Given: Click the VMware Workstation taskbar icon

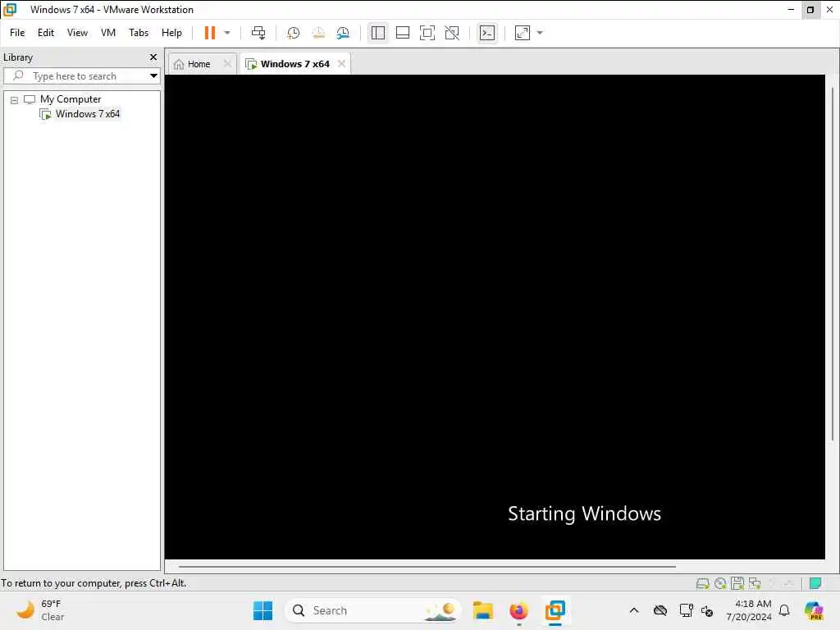Looking at the screenshot, I should [x=555, y=610].
